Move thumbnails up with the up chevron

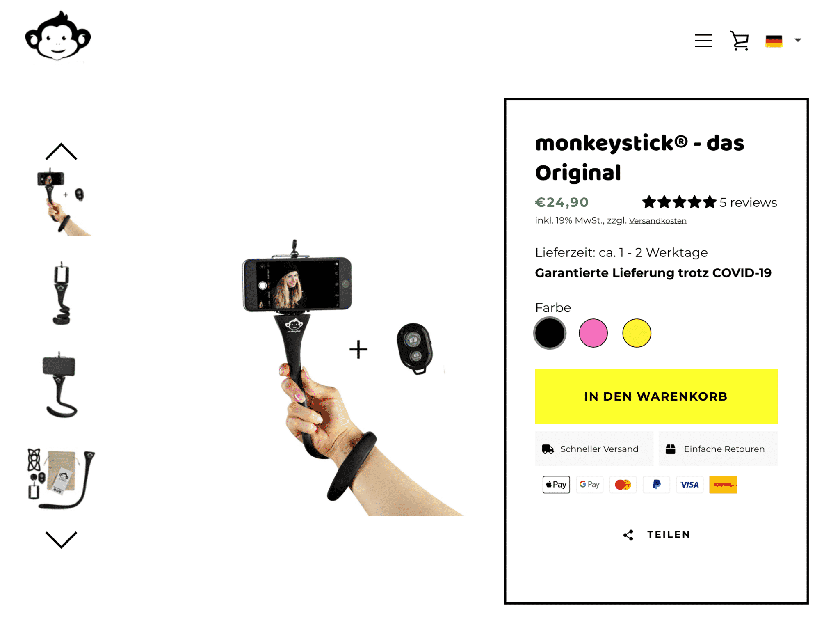point(61,151)
